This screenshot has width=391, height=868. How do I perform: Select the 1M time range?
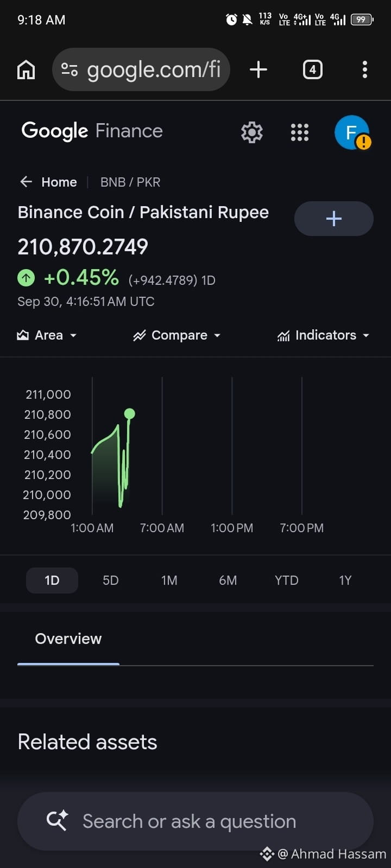tap(169, 580)
